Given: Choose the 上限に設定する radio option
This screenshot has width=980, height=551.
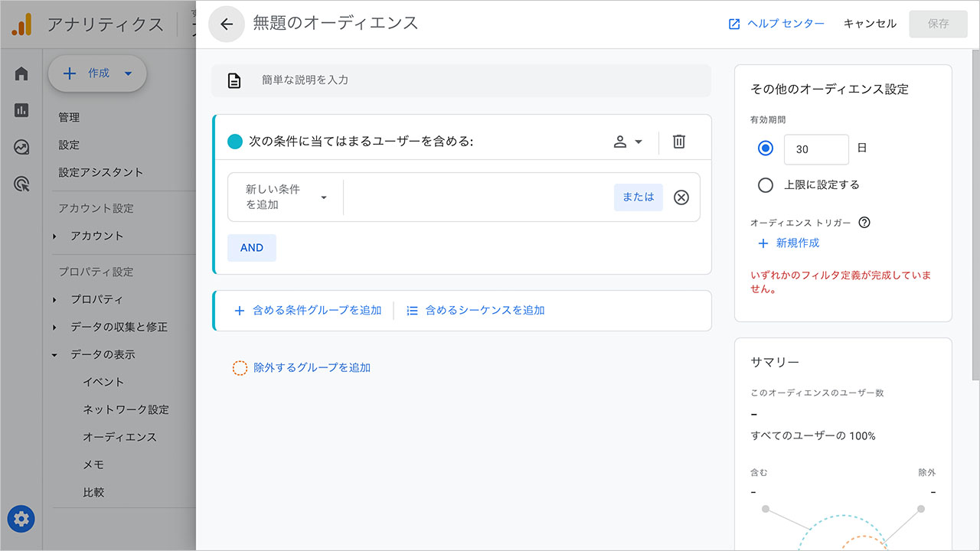Looking at the screenshot, I should [x=766, y=184].
